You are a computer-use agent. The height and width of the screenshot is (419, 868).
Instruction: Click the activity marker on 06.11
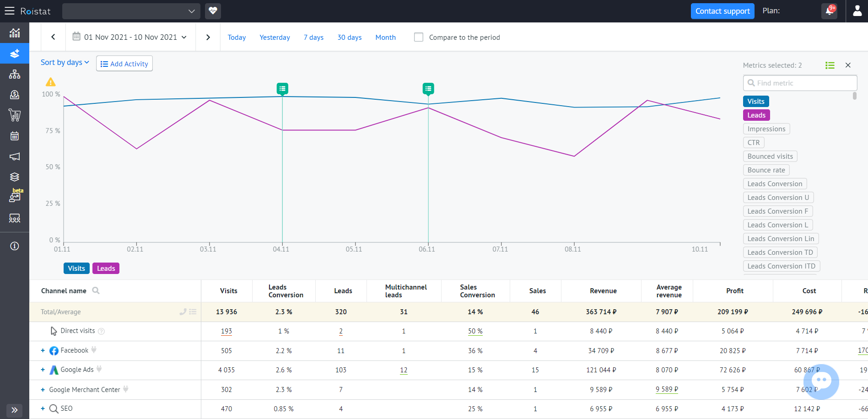tap(428, 89)
